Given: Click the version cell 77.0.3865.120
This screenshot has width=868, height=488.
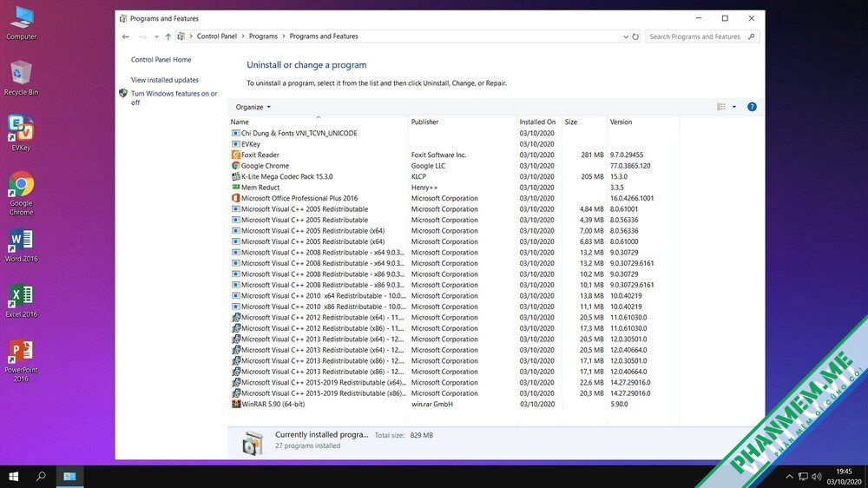Looking at the screenshot, I should [x=630, y=166].
